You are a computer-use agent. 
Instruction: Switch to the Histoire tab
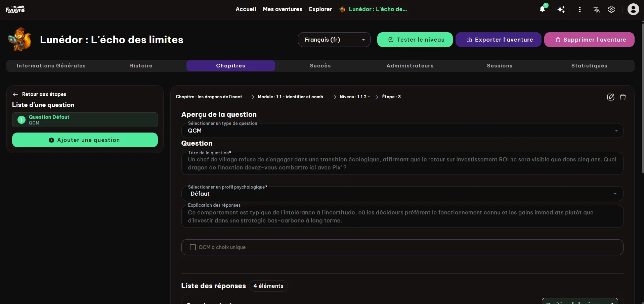point(141,66)
